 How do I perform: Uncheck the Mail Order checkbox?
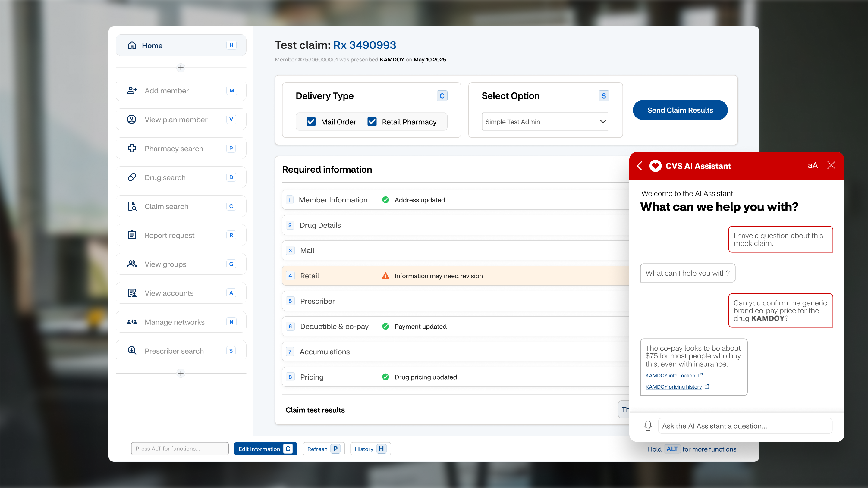coord(311,122)
